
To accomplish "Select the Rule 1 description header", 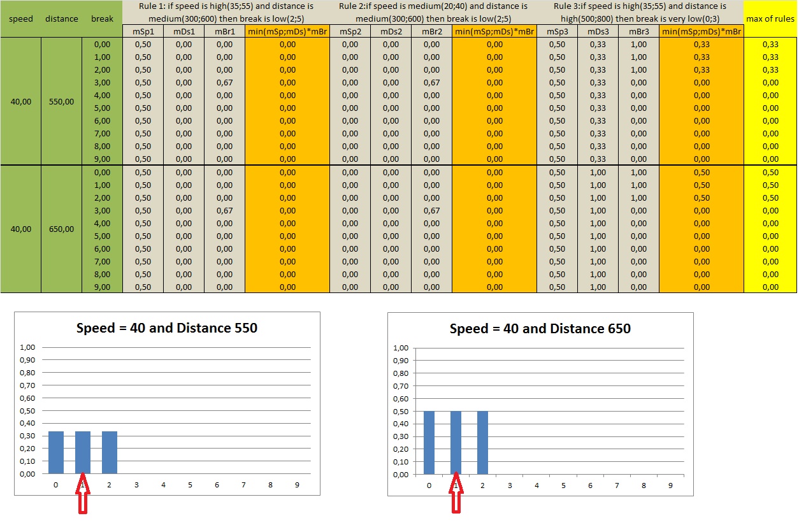I will pyautogui.click(x=226, y=13).
